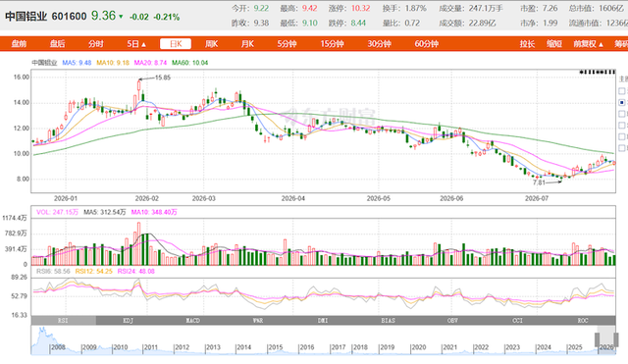This screenshot has width=628, height=364.
Task: Open the 盘前 pre-market chart tab
Action: [19, 43]
